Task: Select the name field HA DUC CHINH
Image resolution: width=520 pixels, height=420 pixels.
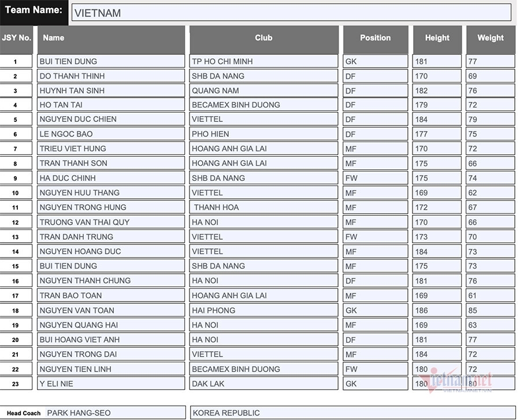Action: [x=111, y=178]
